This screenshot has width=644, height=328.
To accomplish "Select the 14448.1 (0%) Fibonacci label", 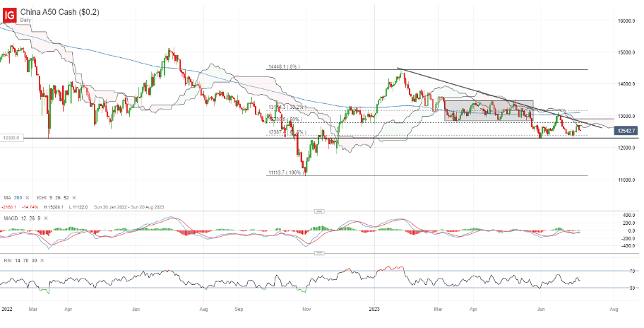I will 284,66.
